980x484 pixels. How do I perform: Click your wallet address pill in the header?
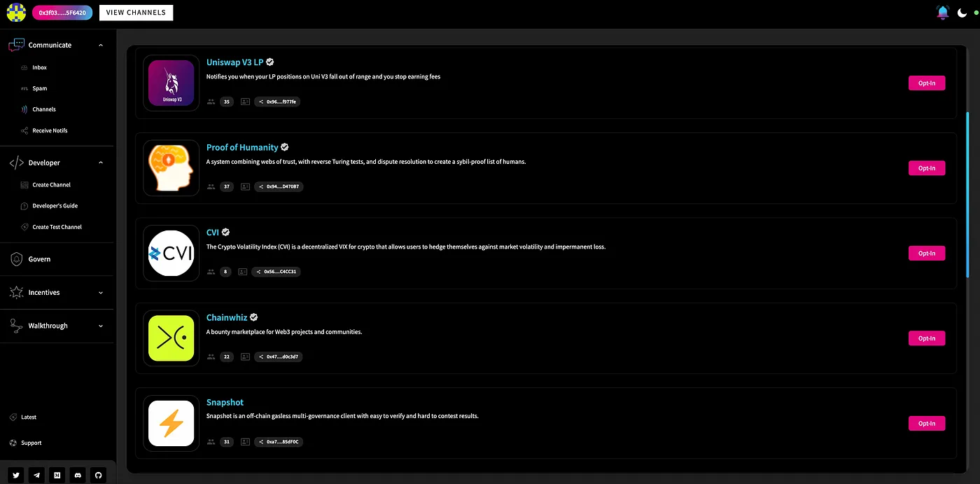[x=62, y=12]
